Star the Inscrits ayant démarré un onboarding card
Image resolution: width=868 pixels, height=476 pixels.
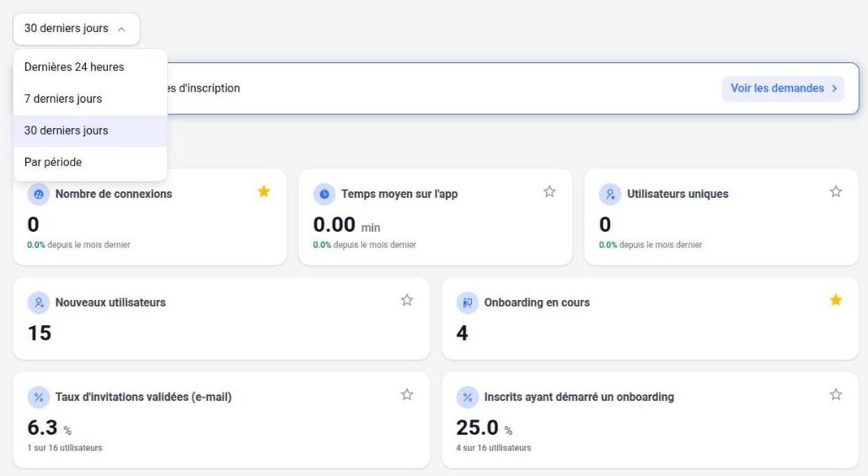tap(836, 394)
